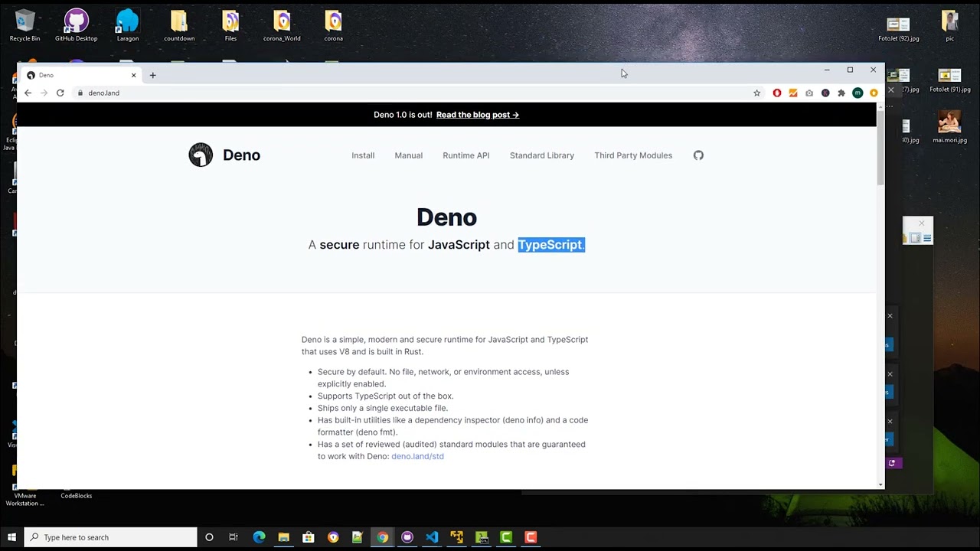Open the green 'm' Chrome profile avatar
The height and width of the screenshot is (551, 980).
857,93
